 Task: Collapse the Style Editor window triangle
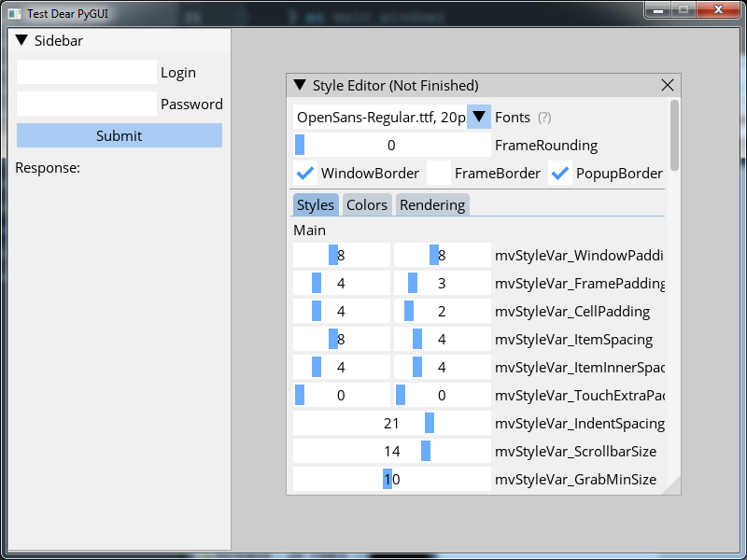point(300,85)
